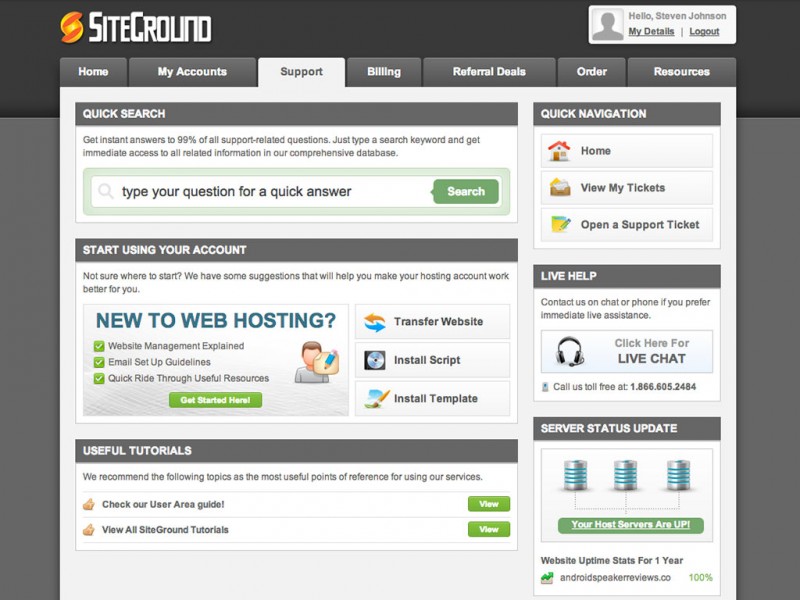Click the house icon in Quick Navigation
Image resolution: width=800 pixels, height=600 pixels.
tap(559, 151)
